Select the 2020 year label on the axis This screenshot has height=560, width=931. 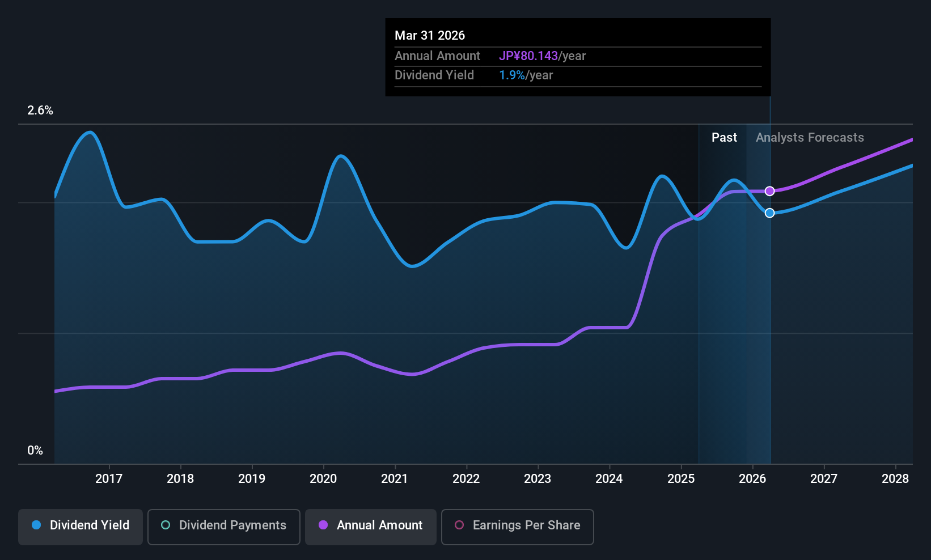click(323, 479)
